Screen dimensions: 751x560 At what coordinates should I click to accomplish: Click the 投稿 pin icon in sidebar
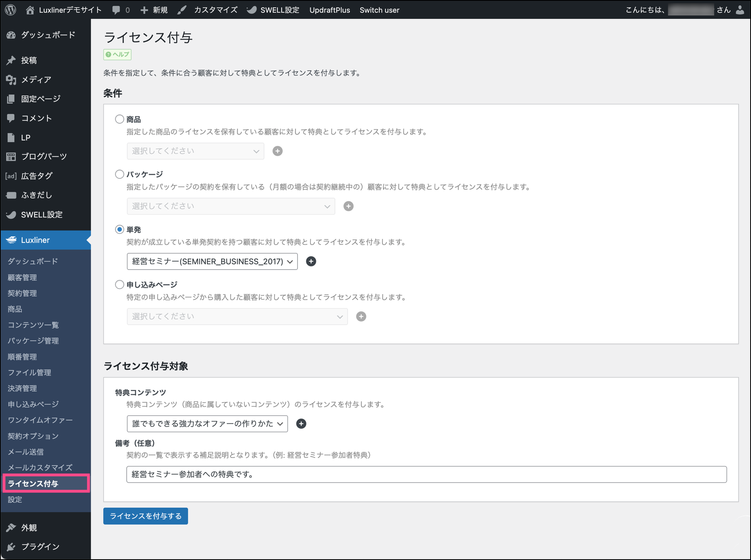[11, 60]
